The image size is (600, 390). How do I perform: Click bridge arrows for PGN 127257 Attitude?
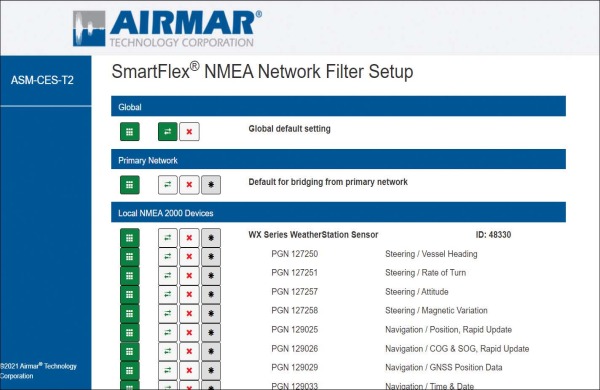(x=168, y=294)
